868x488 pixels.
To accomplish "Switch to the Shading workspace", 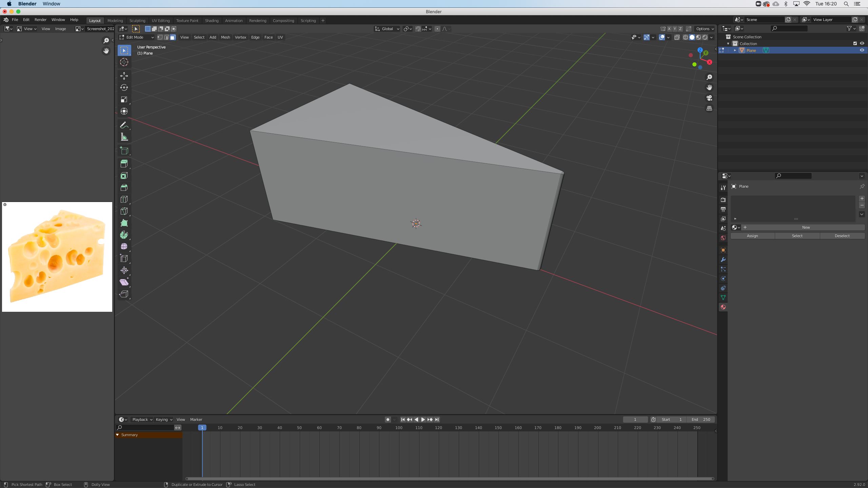I will tap(212, 21).
